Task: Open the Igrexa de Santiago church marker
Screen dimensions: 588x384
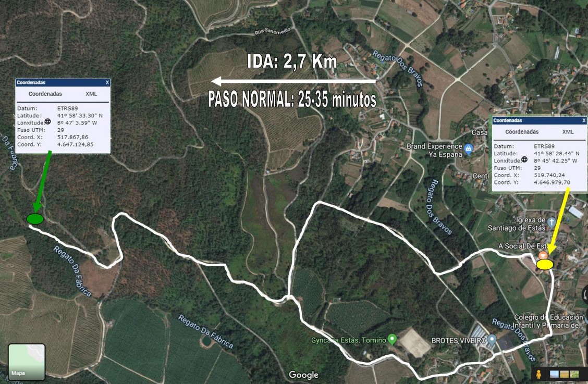Action: coord(552,222)
